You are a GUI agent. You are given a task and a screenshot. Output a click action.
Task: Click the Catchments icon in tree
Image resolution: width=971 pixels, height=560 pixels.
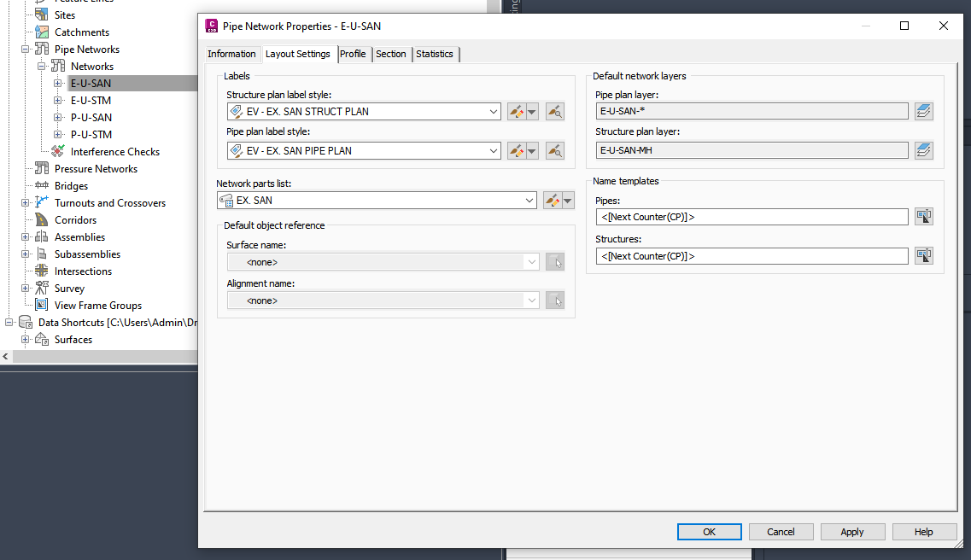pos(42,32)
